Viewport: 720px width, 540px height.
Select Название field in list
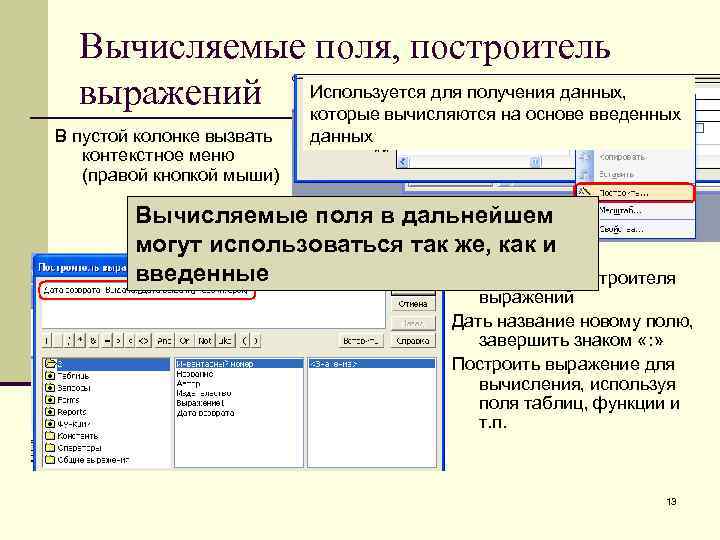[195, 374]
